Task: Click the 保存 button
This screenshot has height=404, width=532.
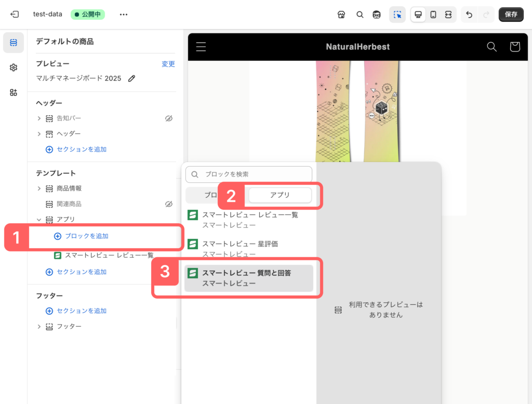Action: 511,15
